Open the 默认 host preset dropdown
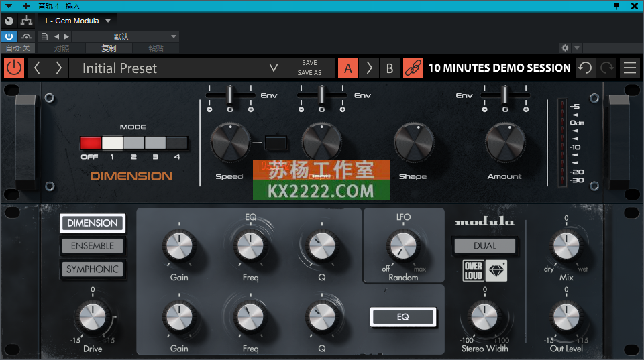644x360 pixels. click(125, 36)
